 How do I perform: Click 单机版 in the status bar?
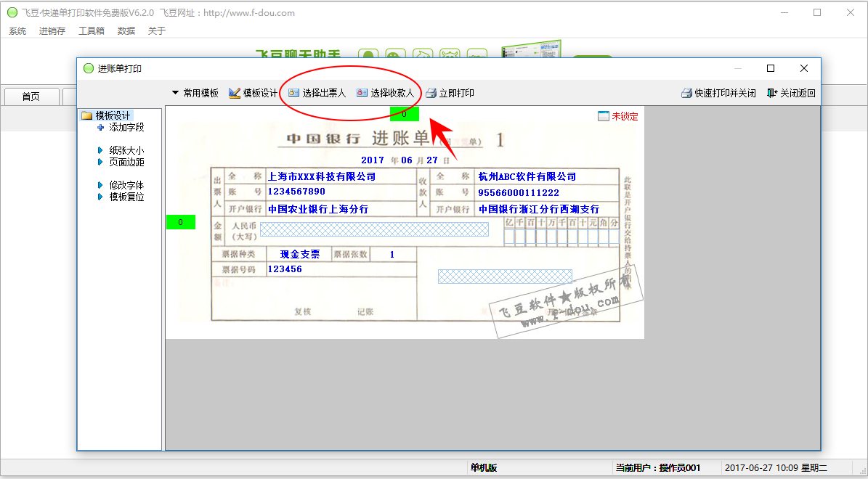click(484, 468)
